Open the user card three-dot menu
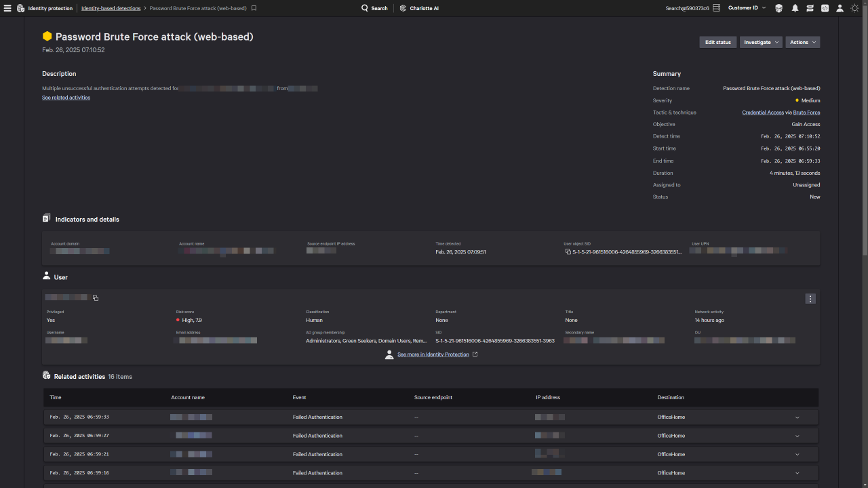This screenshot has width=868, height=488. [810, 299]
